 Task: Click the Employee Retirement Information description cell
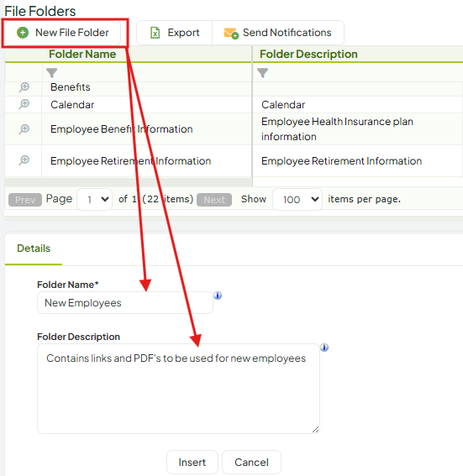(x=358, y=161)
